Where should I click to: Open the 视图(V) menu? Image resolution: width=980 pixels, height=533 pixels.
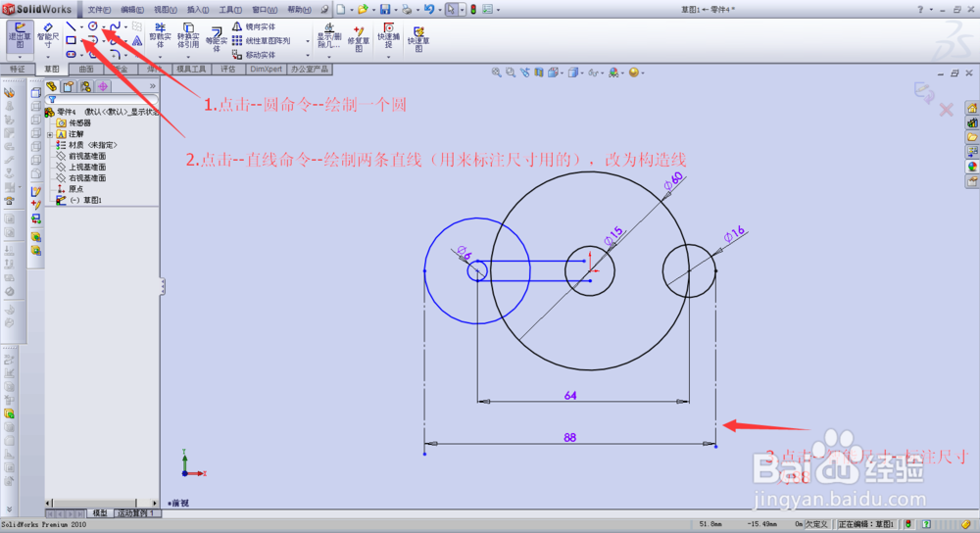click(165, 10)
